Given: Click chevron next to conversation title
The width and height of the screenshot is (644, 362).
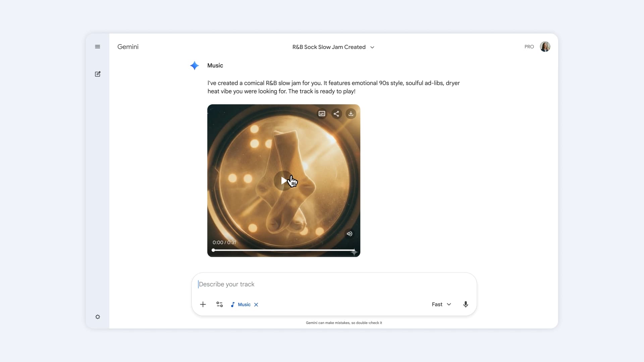Looking at the screenshot, I should click(x=372, y=47).
